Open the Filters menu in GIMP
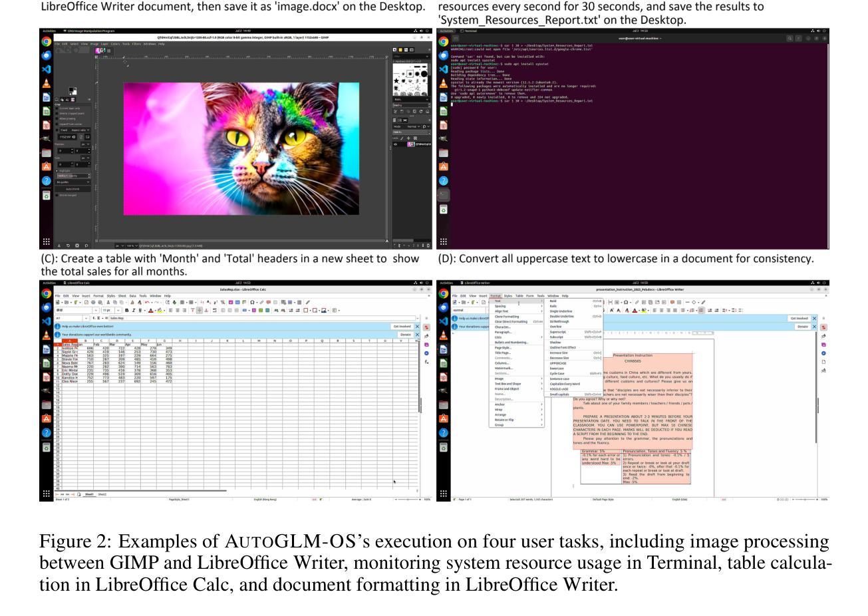The height and width of the screenshot is (616, 868). [x=136, y=44]
